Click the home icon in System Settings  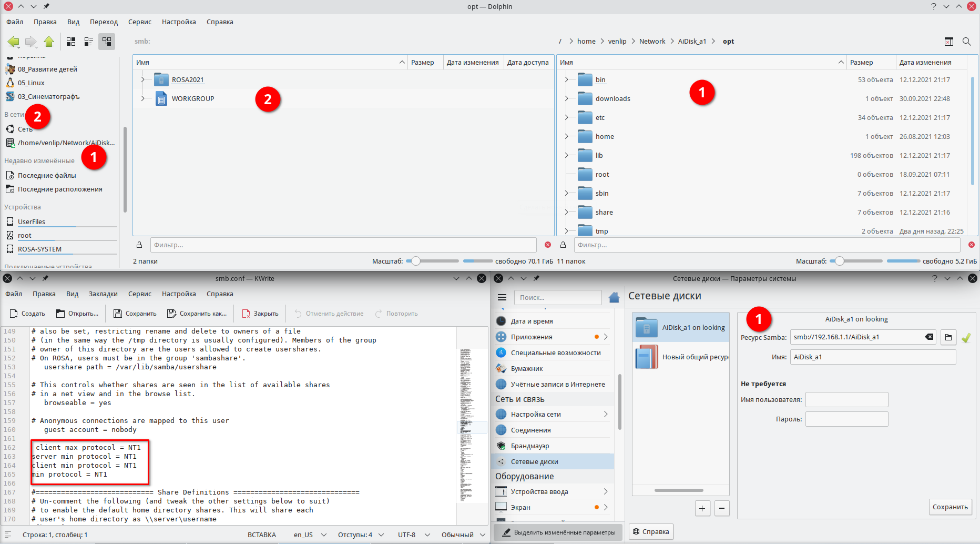tap(614, 298)
